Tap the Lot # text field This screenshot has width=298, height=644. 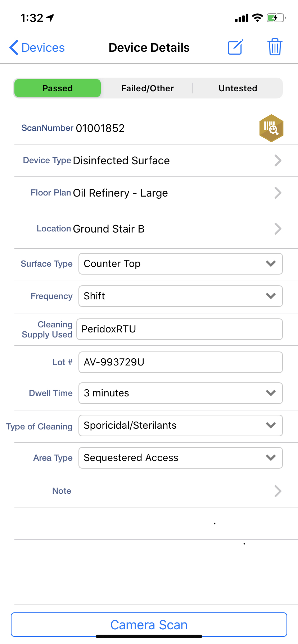pyautogui.click(x=180, y=362)
